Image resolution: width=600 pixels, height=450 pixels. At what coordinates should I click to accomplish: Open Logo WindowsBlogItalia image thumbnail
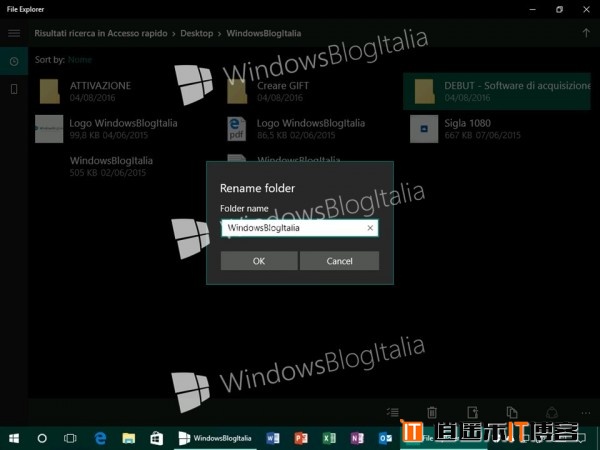tap(49, 129)
